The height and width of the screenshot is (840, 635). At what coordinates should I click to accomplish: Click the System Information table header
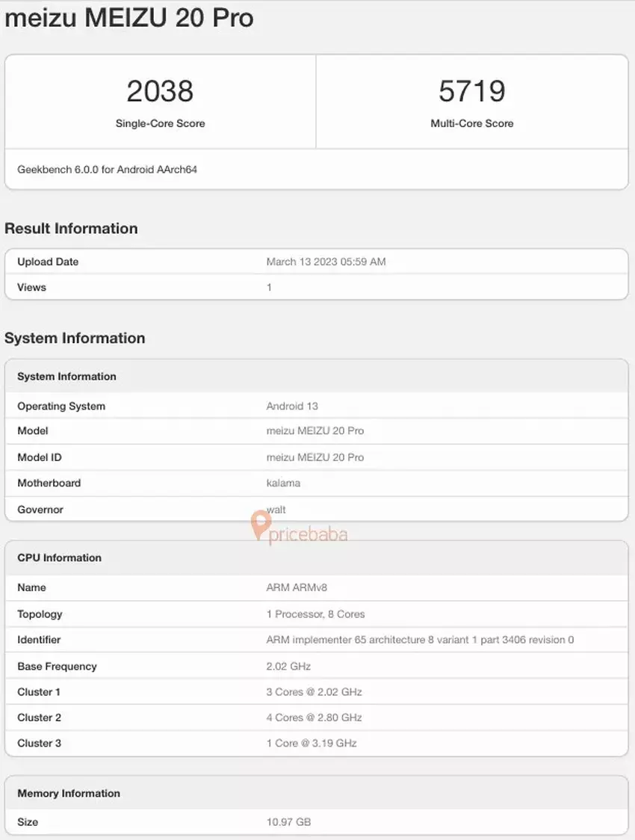click(66, 377)
